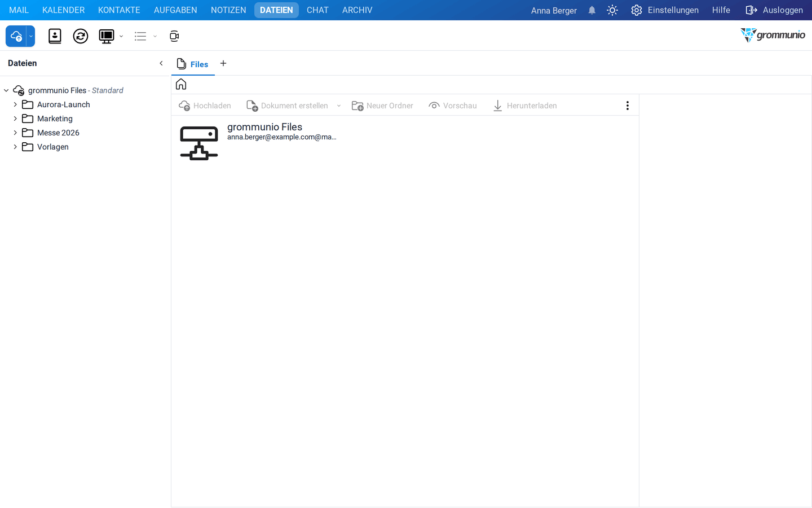
Task: Open the address book icon
Action: click(55, 36)
